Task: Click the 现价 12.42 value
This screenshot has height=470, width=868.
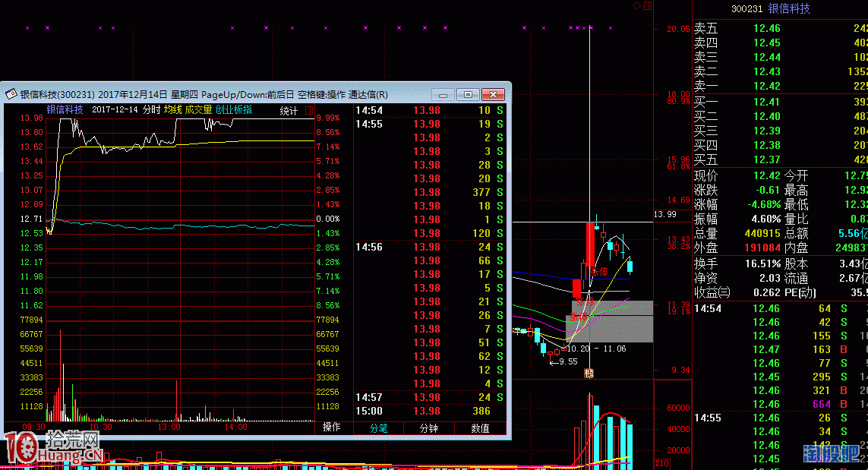Action: point(767,175)
